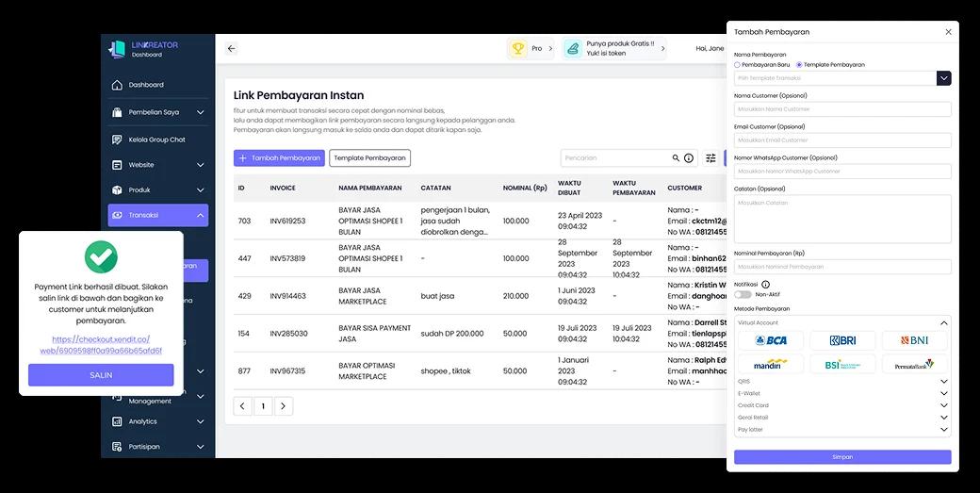Select BCA virtual account
The width and height of the screenshot is (980, 493).
point(771,340)
